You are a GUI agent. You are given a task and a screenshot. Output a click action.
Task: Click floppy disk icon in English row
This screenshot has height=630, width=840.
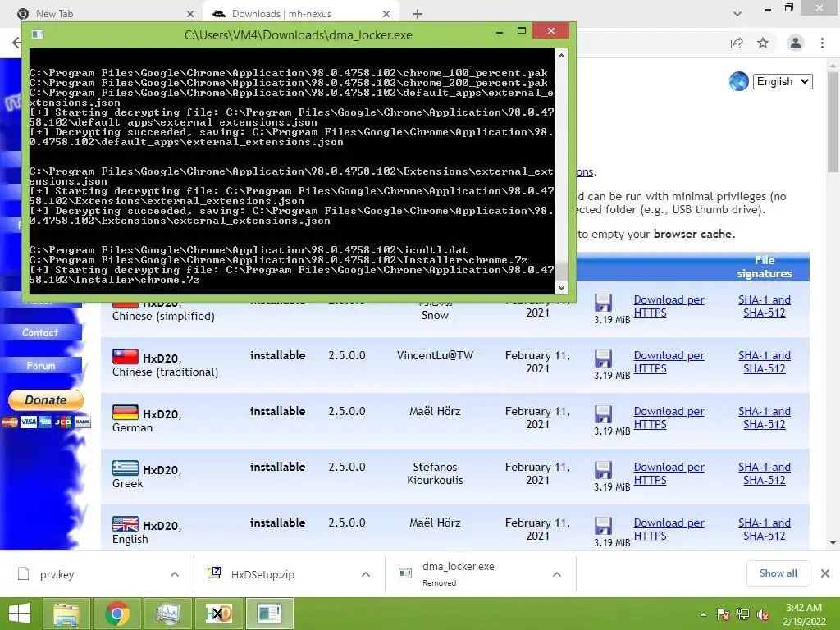coord(603,526)
